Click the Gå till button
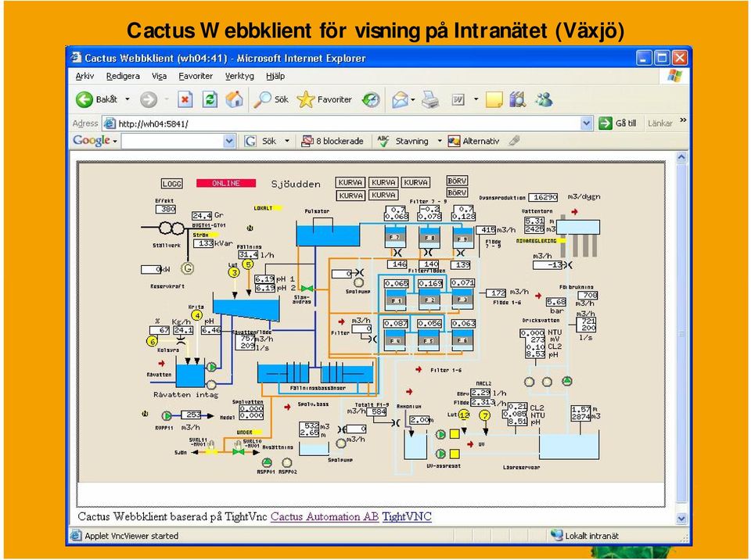The width and height of the screenshot is (751, 560). (618, 124)
